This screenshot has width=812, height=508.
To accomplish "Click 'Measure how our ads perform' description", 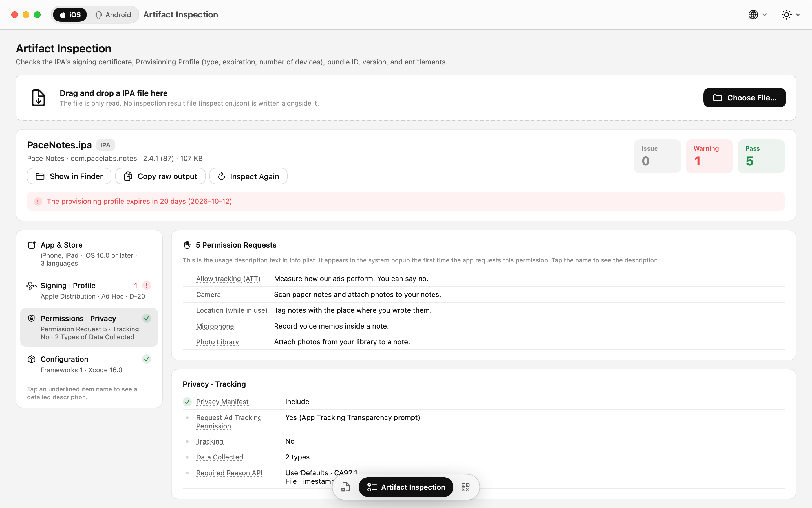I will pos(351,279).
